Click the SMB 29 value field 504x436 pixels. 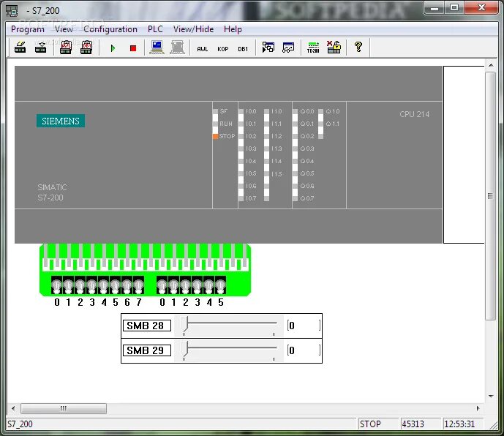click(304, 350)
